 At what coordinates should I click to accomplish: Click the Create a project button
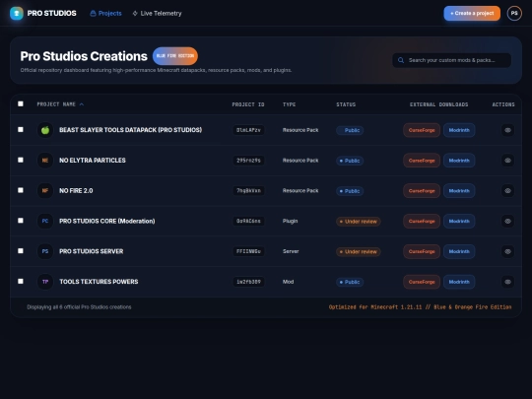tap(472, 13)
